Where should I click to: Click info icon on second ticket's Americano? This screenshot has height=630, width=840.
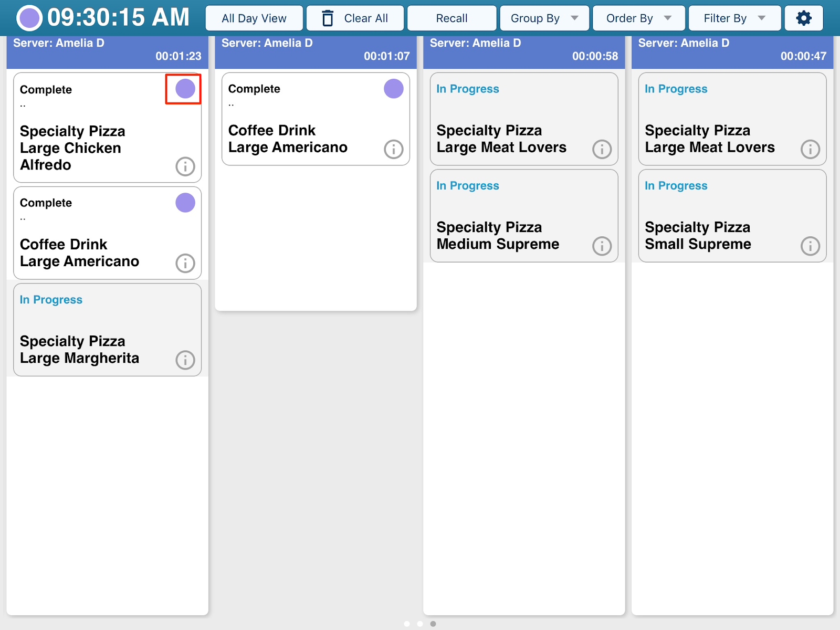(393, 149)
